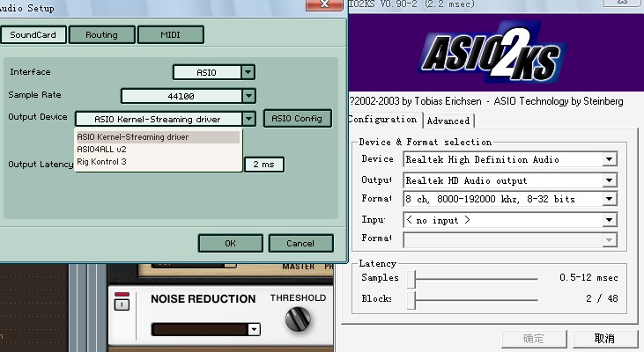The image size is (644, 352).
Task: Open the MIDI tab
Action: (170, 35)
